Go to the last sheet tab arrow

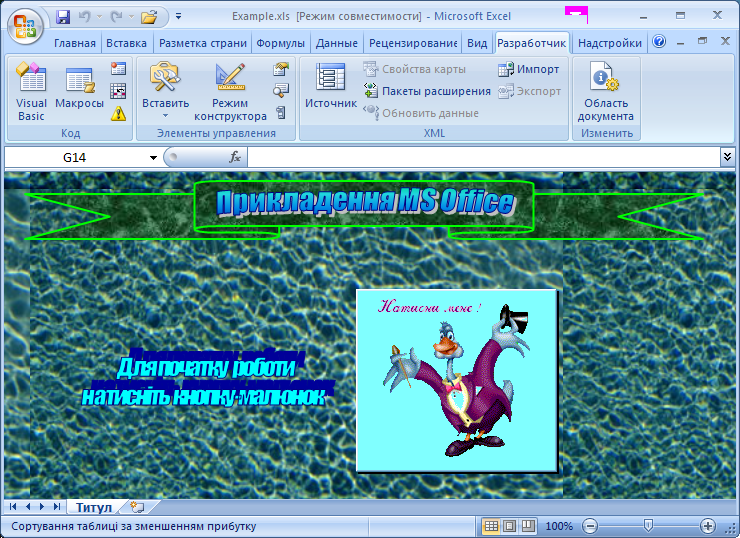pyautogui.click(x=57, y=506)
